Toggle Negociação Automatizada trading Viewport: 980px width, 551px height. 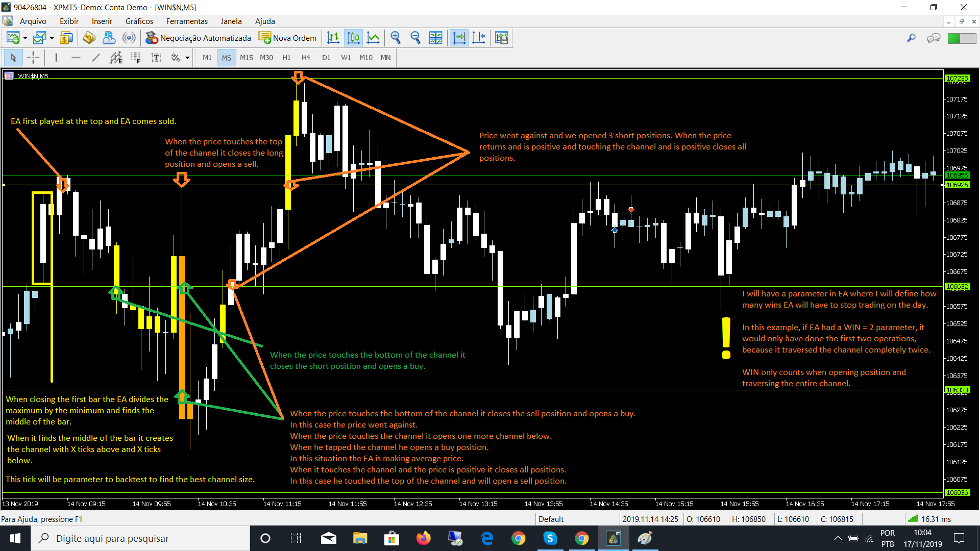point(199,38)
